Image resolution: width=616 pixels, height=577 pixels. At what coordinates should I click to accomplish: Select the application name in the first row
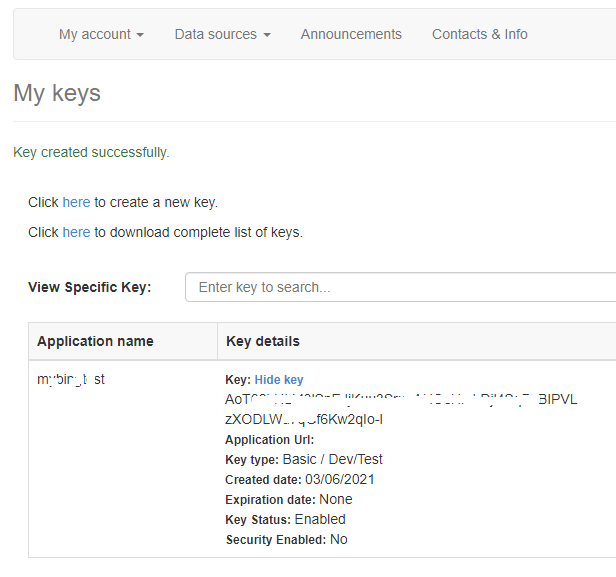pos(71,379)
